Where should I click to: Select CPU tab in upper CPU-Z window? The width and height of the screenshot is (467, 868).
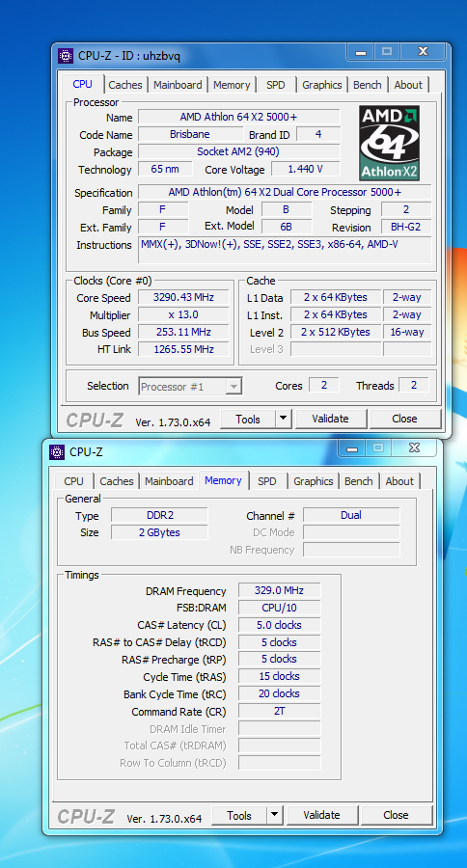coord(83,84)
